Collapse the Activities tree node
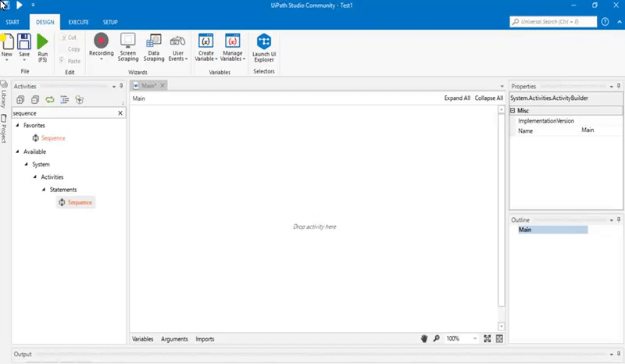 coord(35,177)
